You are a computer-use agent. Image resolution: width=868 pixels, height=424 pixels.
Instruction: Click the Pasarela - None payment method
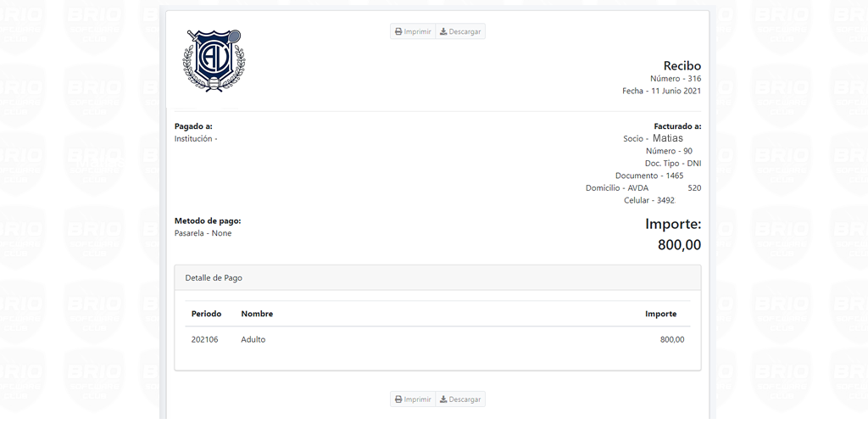(x=203, y=233)
